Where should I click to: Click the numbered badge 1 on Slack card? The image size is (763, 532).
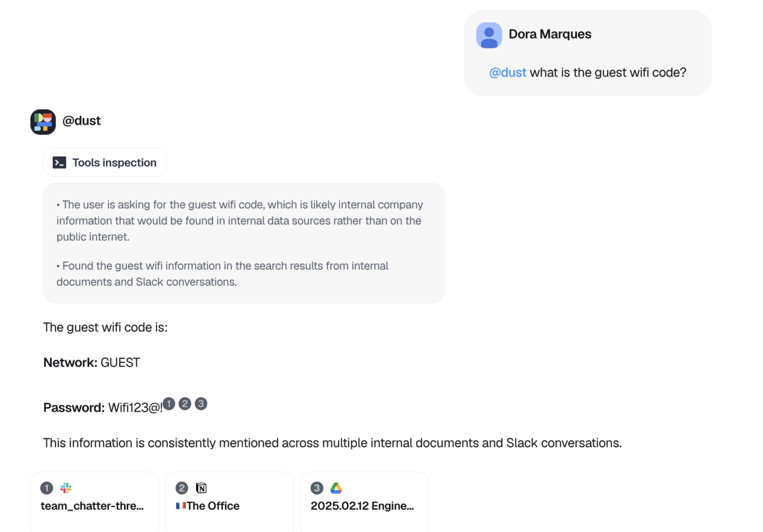click(47, 488)
